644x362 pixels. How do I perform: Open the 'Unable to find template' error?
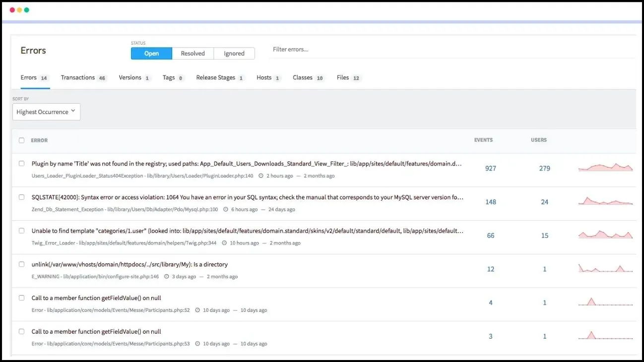coord(248,231)
